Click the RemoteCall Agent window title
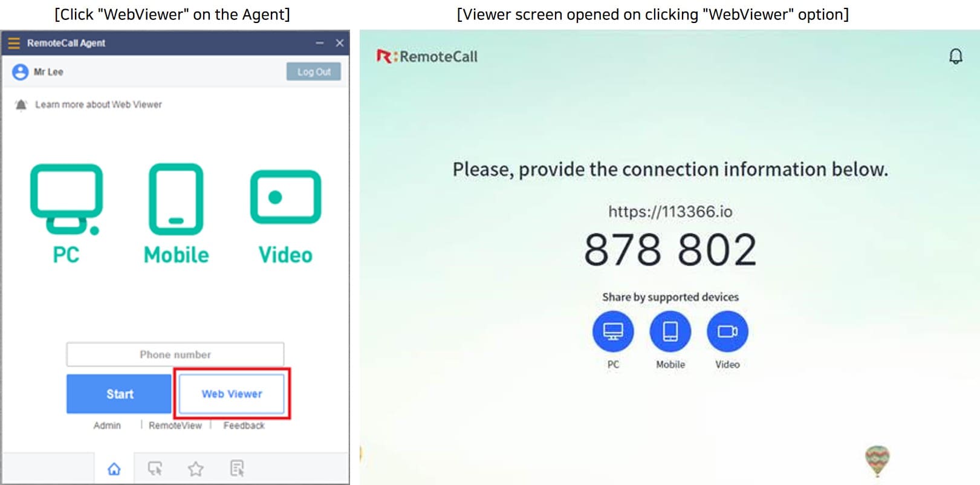Viewport: 980px width, 485px height. tap(66, 43)
